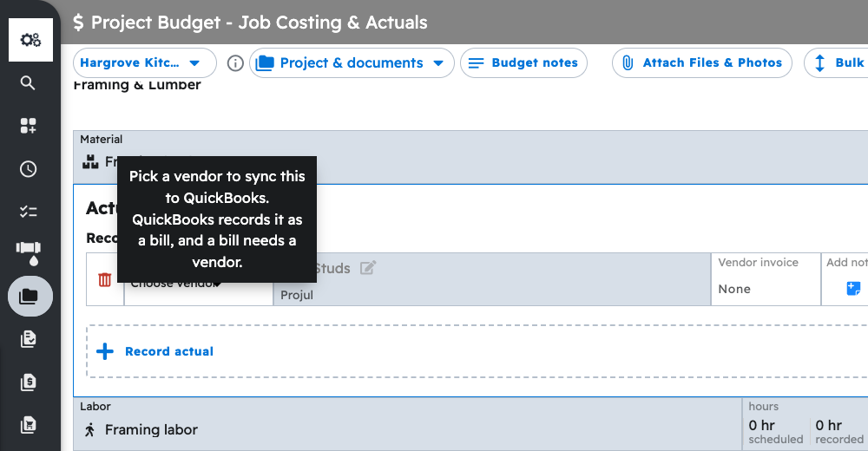The image size is (868, 451).
Task: Open the add-widgets grid icon in sidebar
Action: pyautogui.click(x=29, y=126)
